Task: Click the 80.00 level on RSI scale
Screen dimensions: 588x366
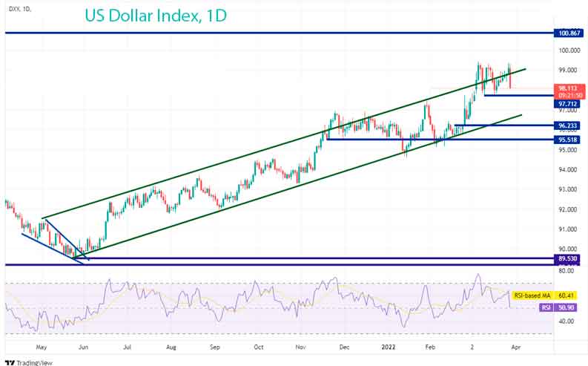Action: [566, 272]
